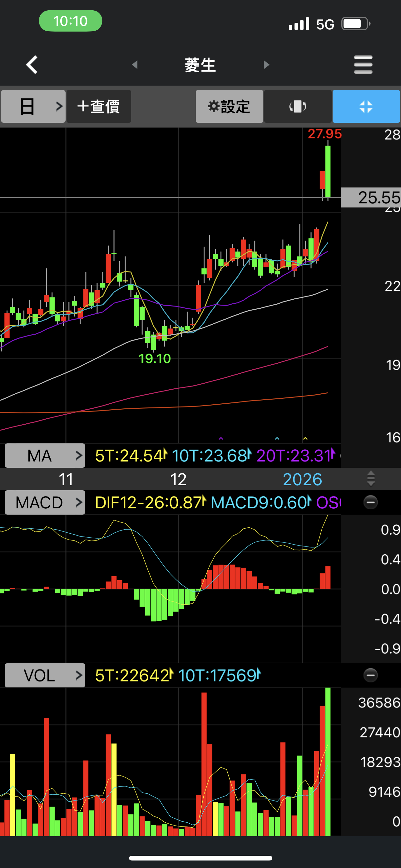This screenshot has height=868, width=401.
Task: Open 設定 chart settings
Action: (229, 107)
